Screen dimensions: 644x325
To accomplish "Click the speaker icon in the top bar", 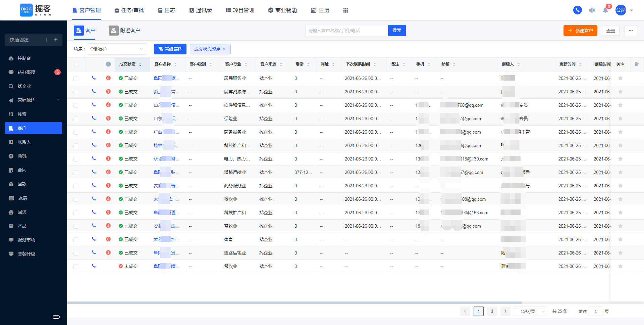I will click(x=591, y=10).
